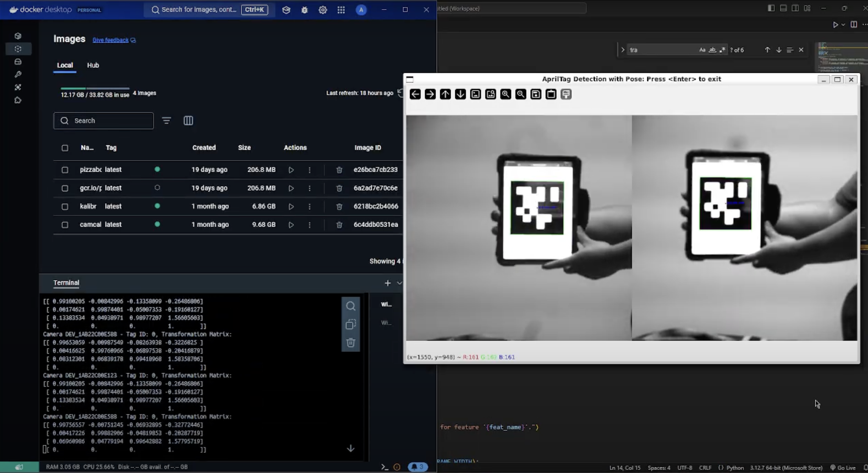Toggle Match Whole Word in VS Code find

pyautogui.click(x=712, y=50)
